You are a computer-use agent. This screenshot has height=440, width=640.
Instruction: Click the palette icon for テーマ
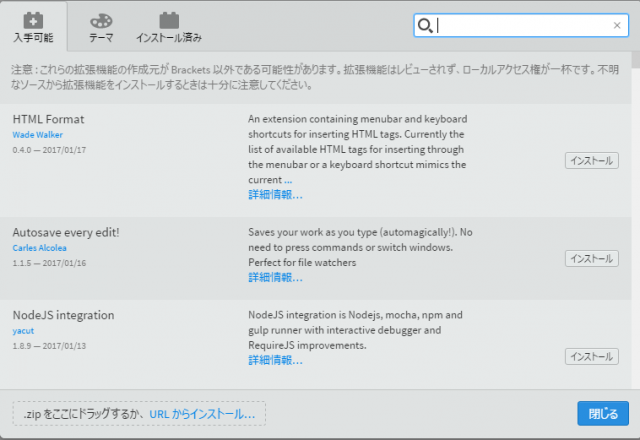click(101, 20)
